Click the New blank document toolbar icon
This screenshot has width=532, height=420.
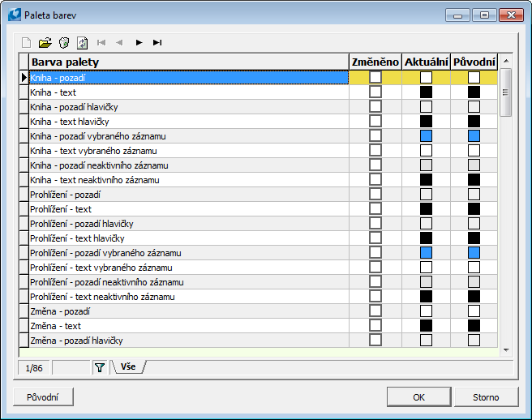pyautogui.click(x=26, y=43)
